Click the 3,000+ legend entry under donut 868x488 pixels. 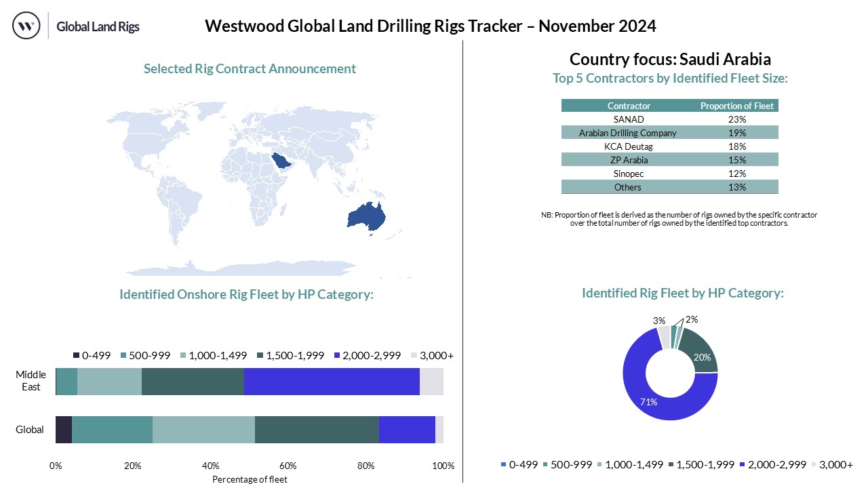coord(831,464)
